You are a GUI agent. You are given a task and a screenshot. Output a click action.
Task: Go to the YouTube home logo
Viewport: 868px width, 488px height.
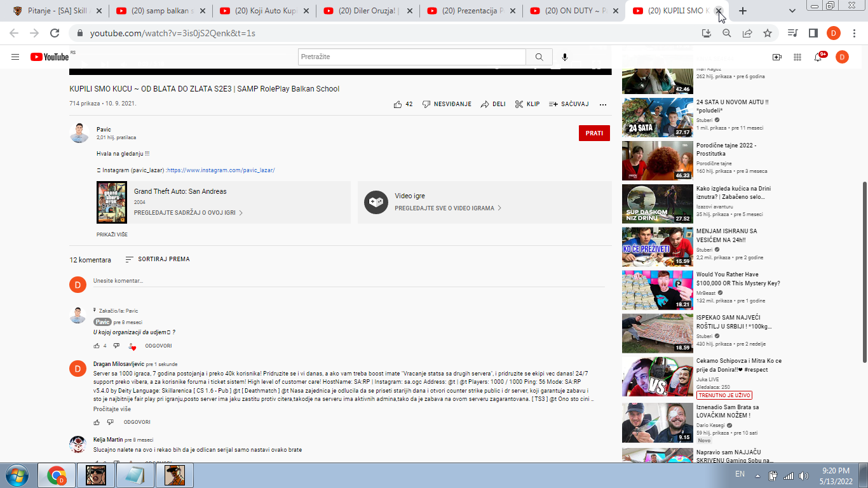[x=50, y=57]
